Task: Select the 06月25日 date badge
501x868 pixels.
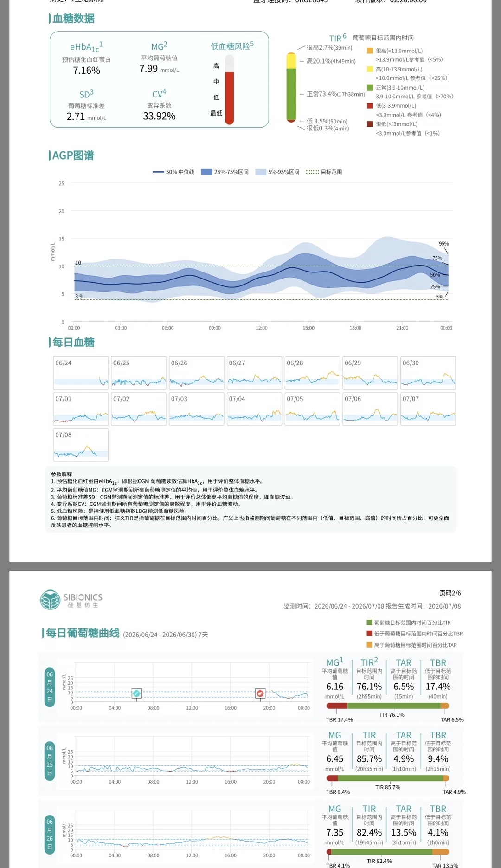Action: point(50,761)
